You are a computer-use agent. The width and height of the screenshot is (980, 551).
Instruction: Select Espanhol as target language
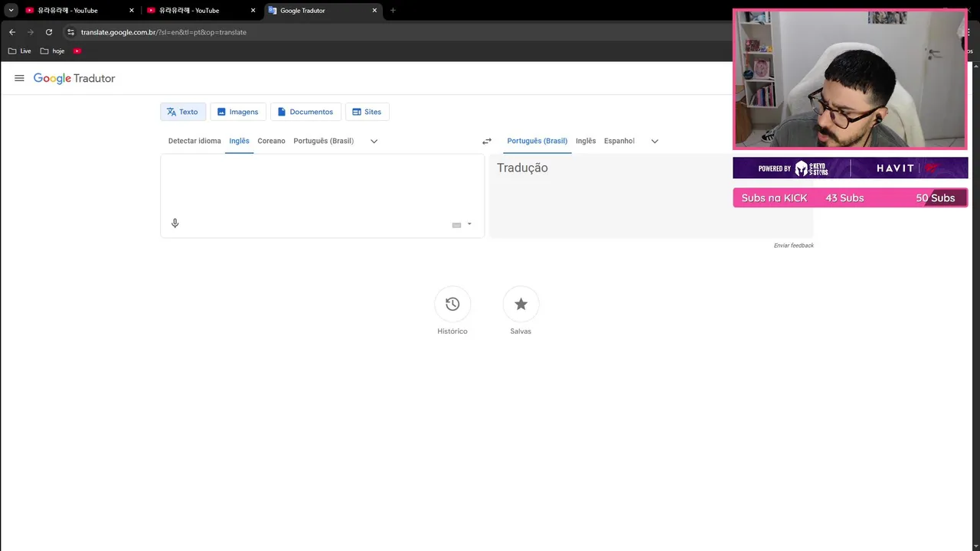pyautogui.click(x=619, y=141)
